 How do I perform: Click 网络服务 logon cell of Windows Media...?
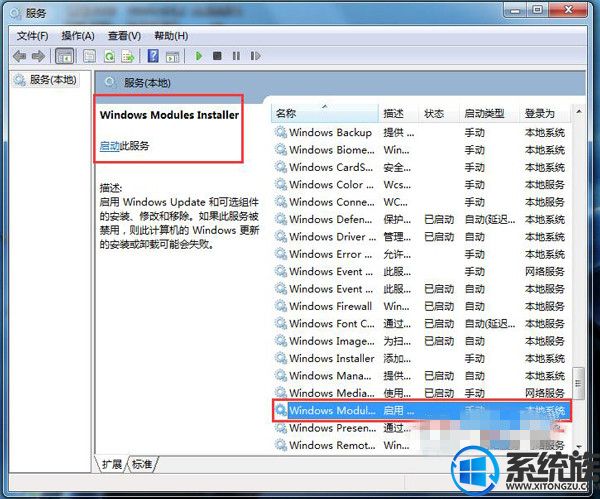click(545, 393)
